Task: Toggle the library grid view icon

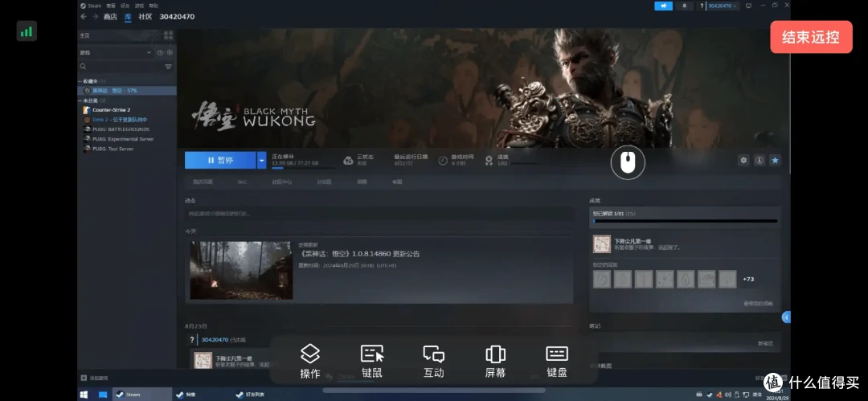Action: pos(168,35)
